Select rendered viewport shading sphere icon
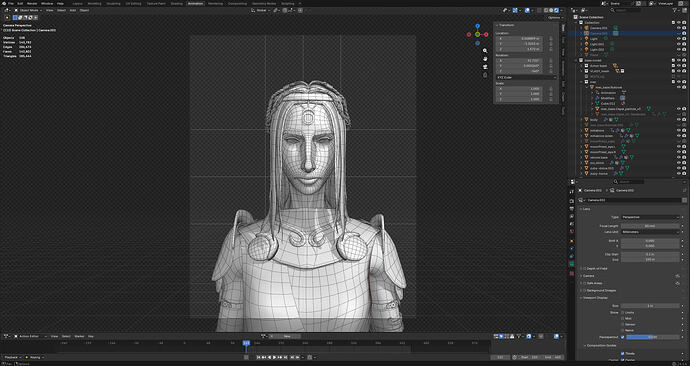Viewport: 690px width, 366px height. coord(556,10)
